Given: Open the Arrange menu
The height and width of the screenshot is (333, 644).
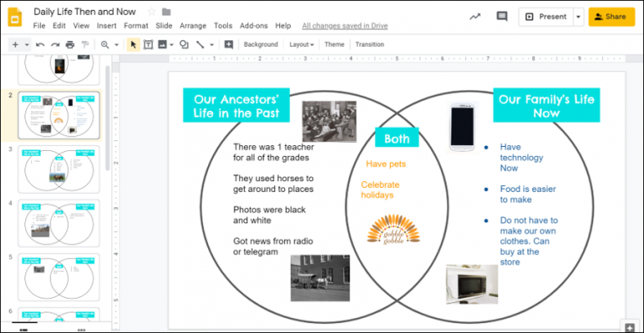Looking at the screenshot, I should point(193,26).
